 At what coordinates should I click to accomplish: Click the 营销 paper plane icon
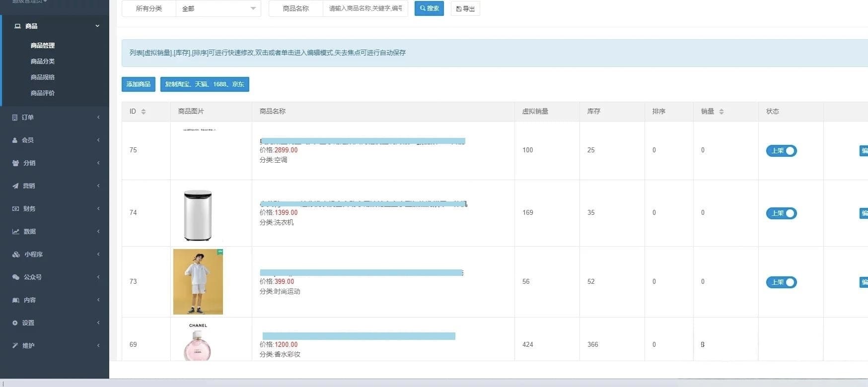(x=15, y=186)
